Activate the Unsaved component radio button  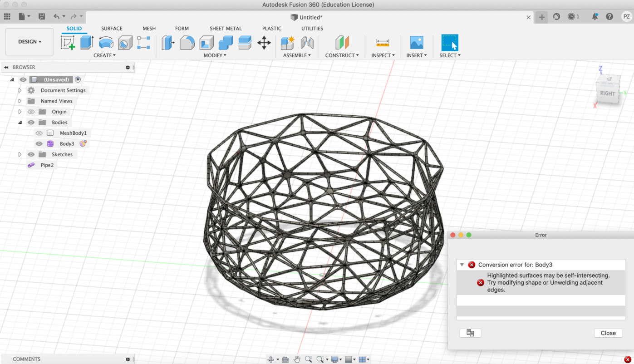tap(78, 79)
